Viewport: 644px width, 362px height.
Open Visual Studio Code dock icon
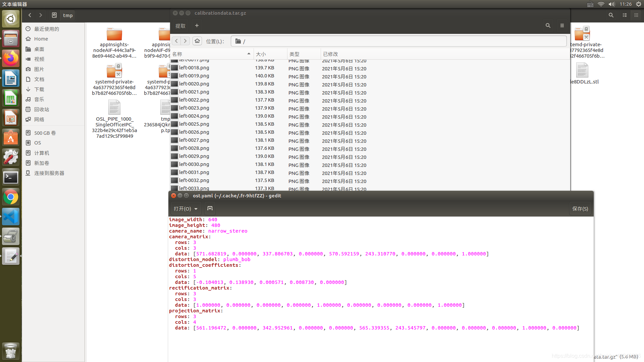[x=11, y=217]
